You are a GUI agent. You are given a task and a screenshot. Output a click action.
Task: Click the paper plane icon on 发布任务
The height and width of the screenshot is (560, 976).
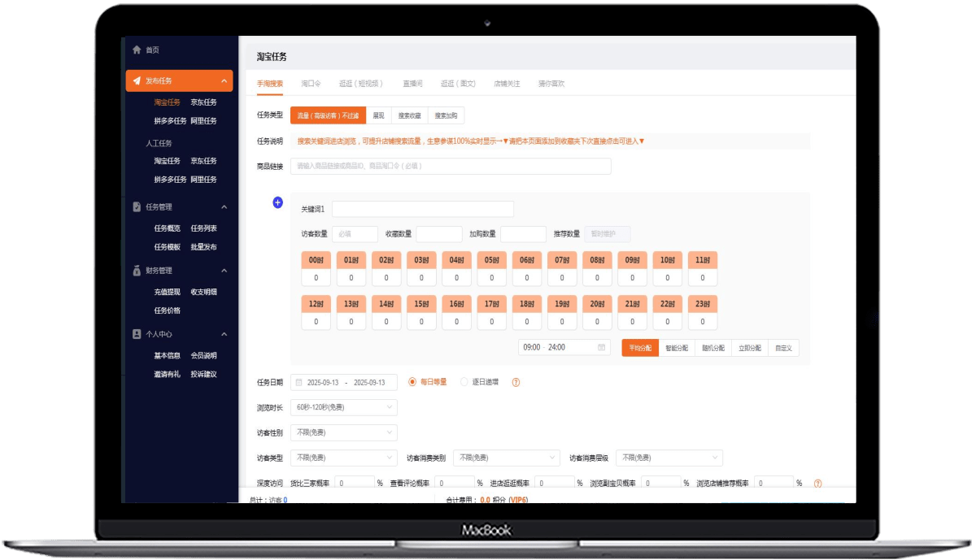tap(137, 81)
